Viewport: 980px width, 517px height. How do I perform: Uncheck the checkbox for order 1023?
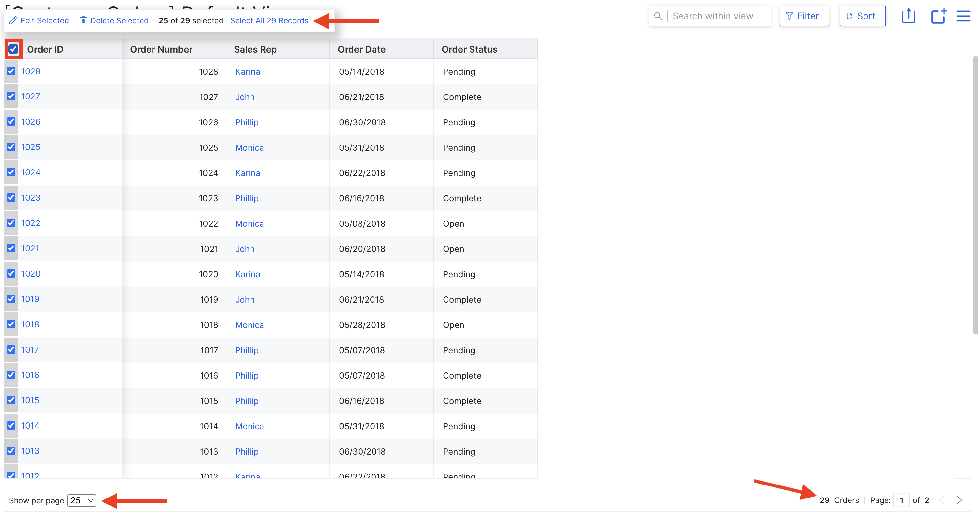click(11, 197)
